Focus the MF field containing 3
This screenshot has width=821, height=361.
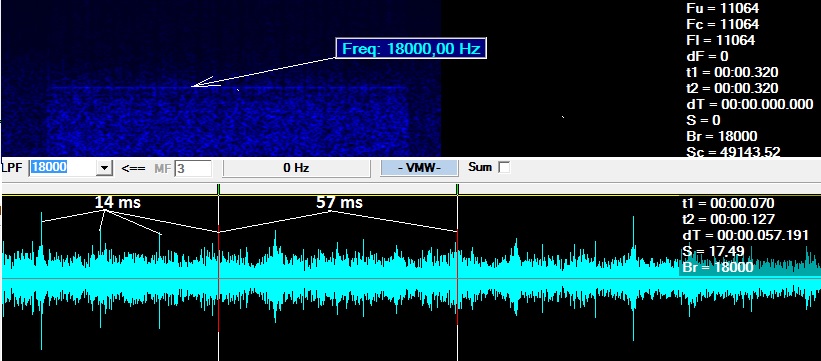(193, 168)
